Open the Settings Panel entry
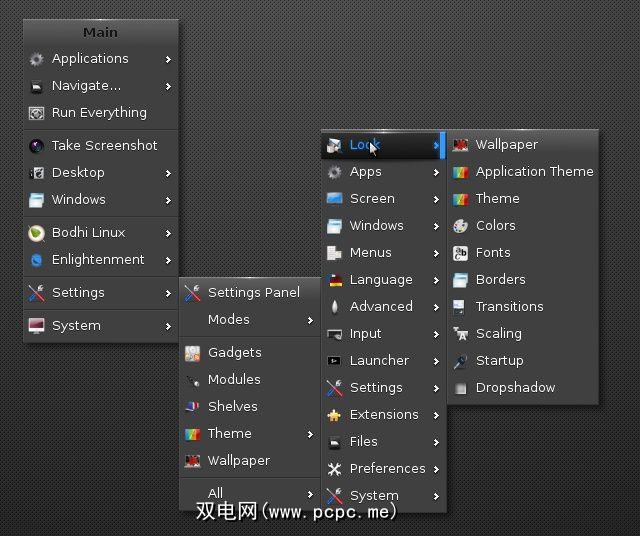The height and width of the screenshot is (536, 640). tap(253, 293)
